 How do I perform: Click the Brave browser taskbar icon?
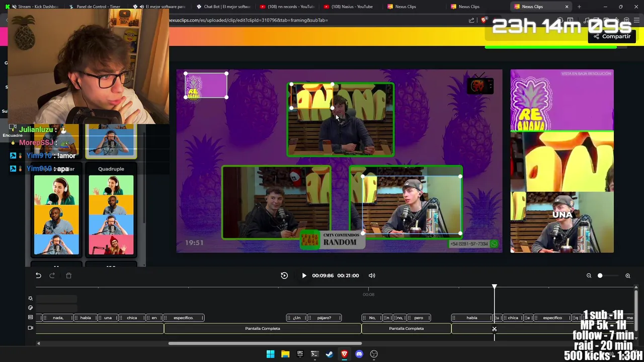344,354
